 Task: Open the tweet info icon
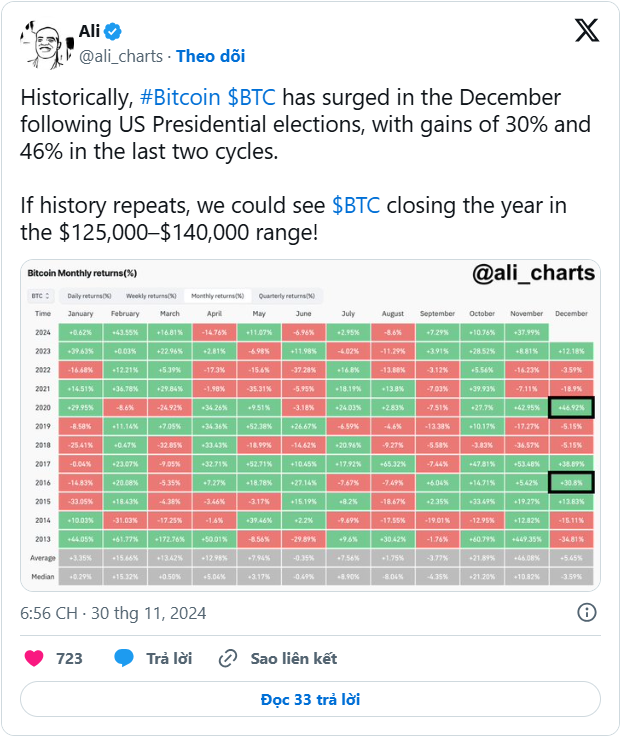pyautogui.click(x=586, y=613)
